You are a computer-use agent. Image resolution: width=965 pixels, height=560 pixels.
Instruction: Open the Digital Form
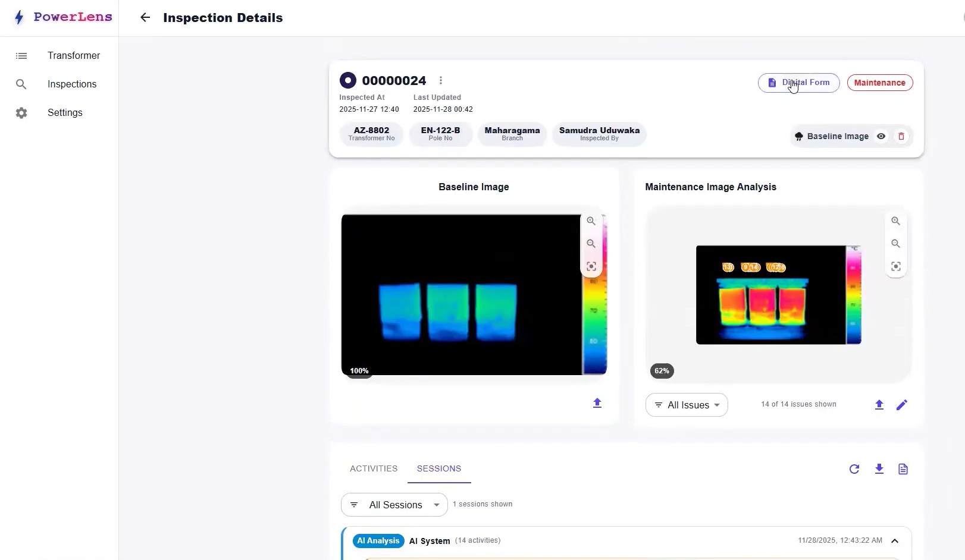pos(798,83)
